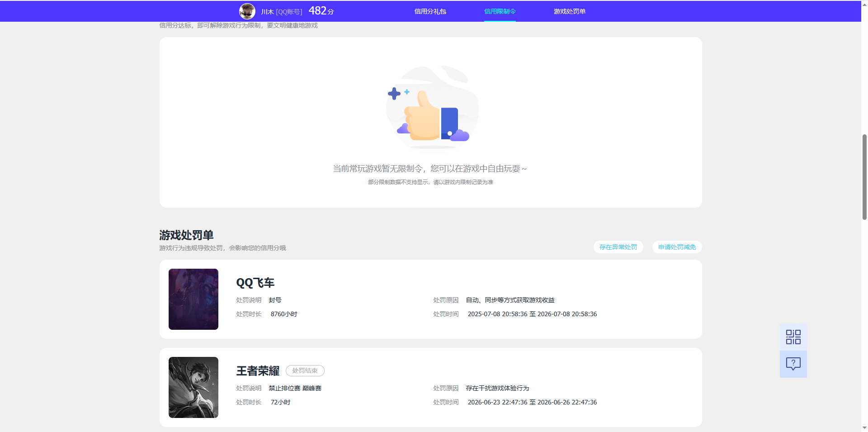Click the 当前常玩游戏暂无限制令 message
The image size is (868, 432).
430,169
